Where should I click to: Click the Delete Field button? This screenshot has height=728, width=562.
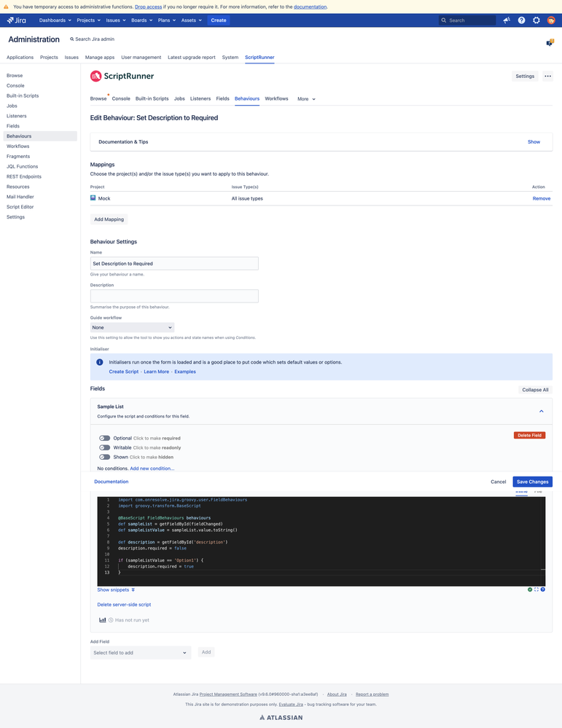coord(529,435)
